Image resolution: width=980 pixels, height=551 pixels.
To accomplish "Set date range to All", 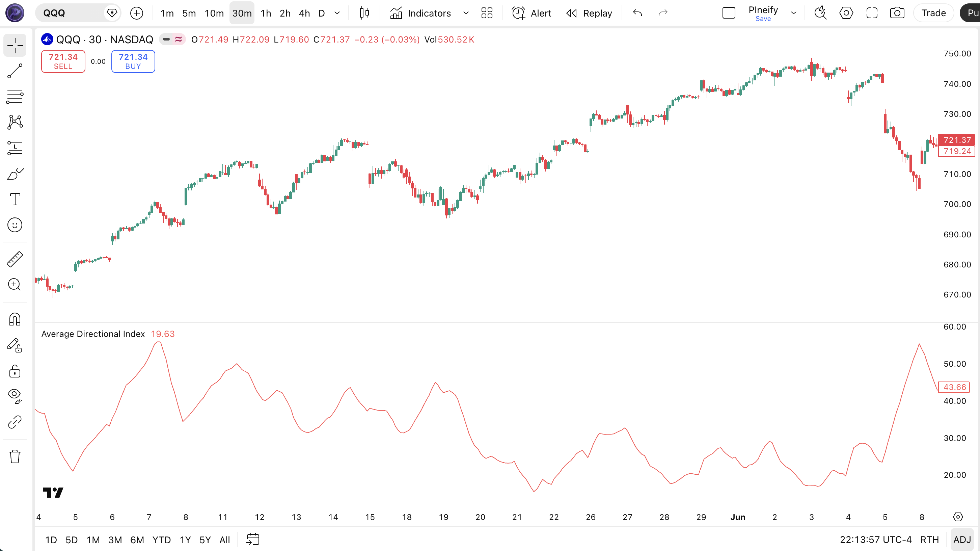I will pyautogui.click(x=225, y=540).
